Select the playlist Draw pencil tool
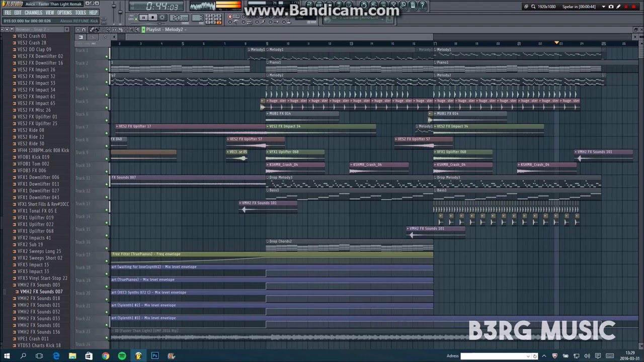 (x=93, y=30)
